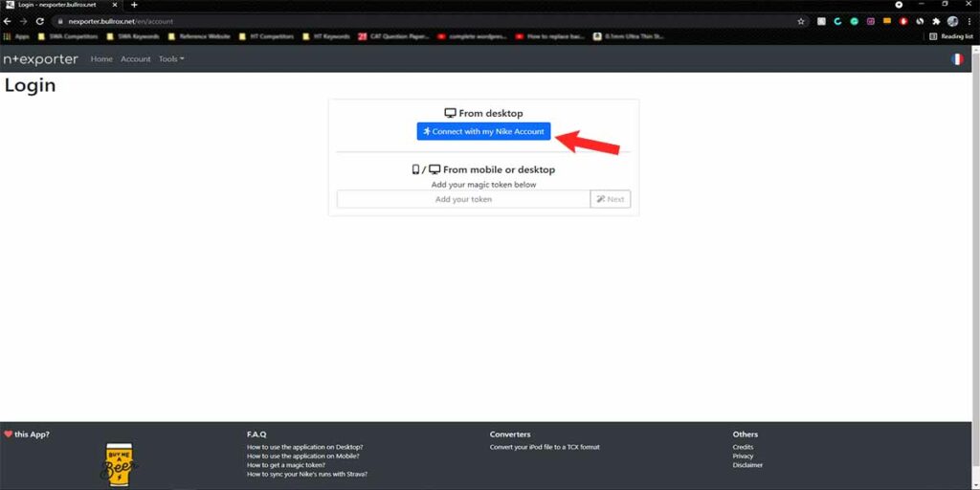Open Convert your iPod file to TCX link

coord(545,447)
